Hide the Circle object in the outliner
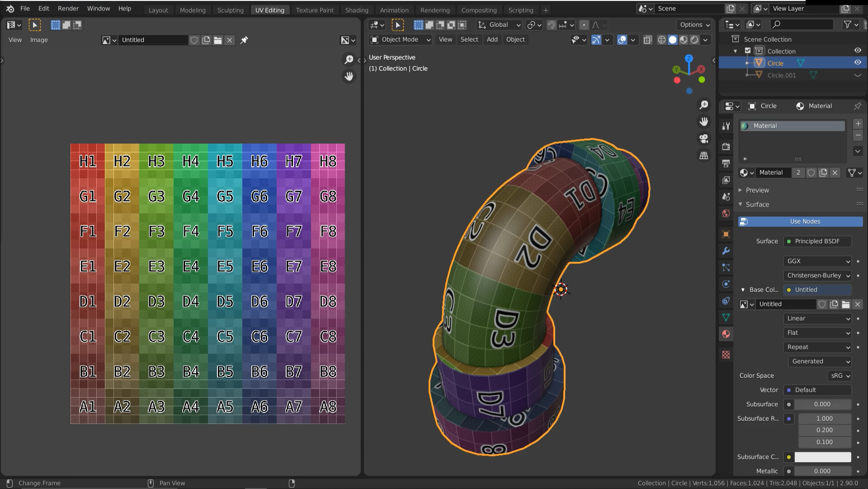Screen dimensions: 868x489 [x=858, y=62]
